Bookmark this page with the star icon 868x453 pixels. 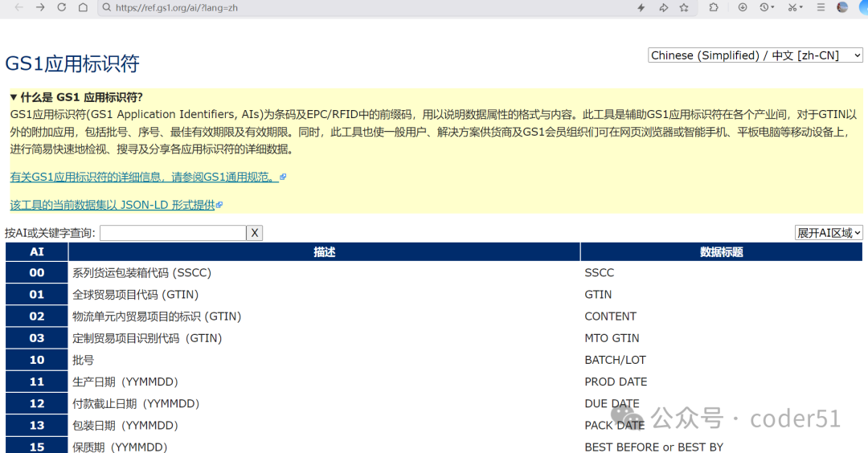point(684,8)
